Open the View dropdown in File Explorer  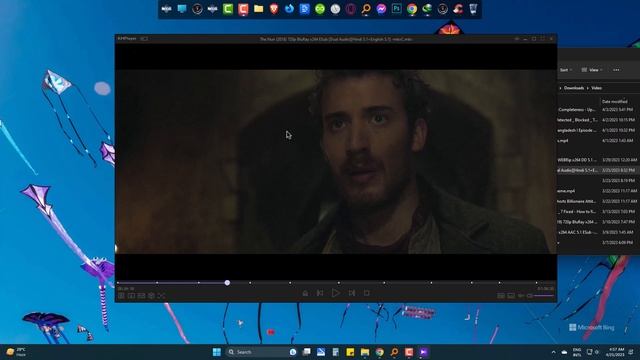(592, 70)
